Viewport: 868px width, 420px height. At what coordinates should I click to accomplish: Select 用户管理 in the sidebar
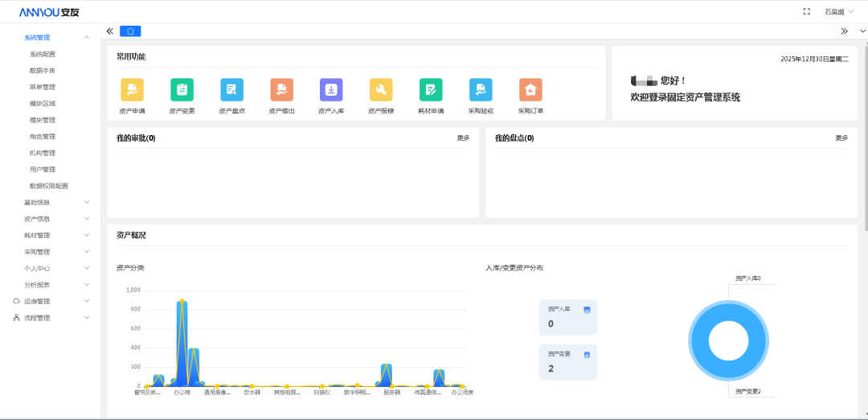pos(43,170)
